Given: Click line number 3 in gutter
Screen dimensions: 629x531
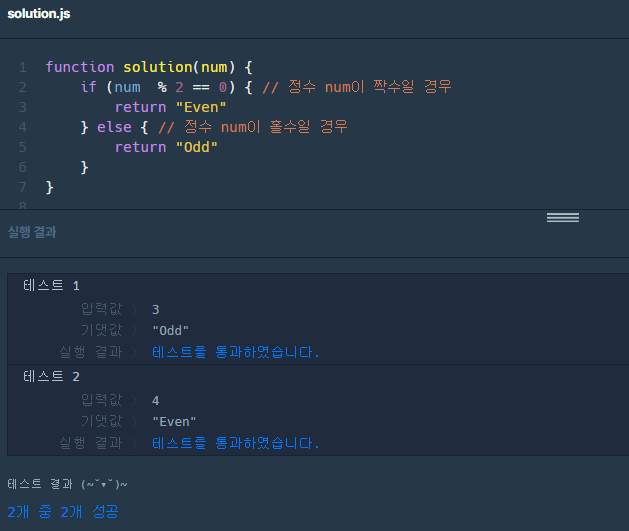Looking at the screenshot, I should [x=23, y=107].
